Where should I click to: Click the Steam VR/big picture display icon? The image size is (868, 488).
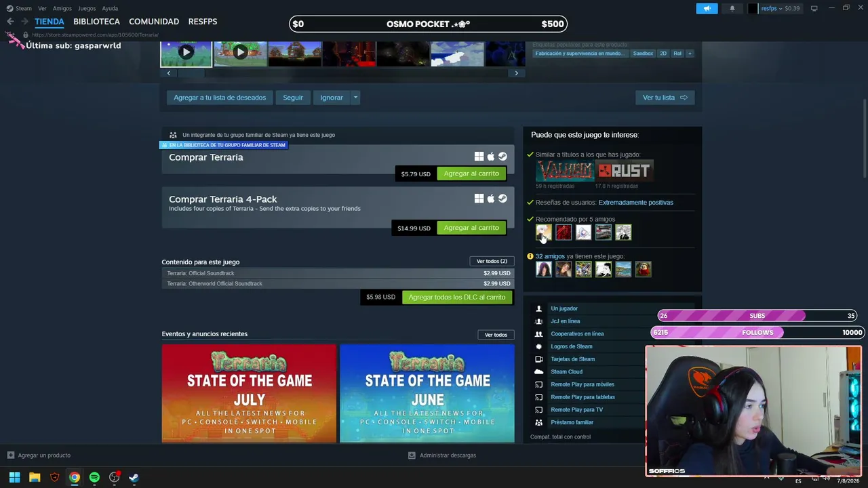click(x=814, y=8)
